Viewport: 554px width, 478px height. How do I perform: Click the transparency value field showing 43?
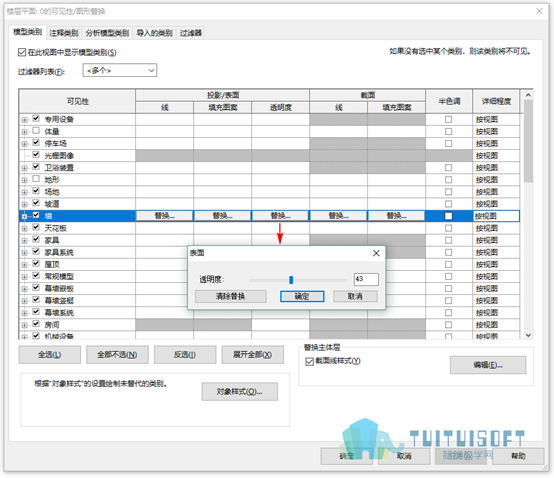pyautogui.click(x=366, y=279)
